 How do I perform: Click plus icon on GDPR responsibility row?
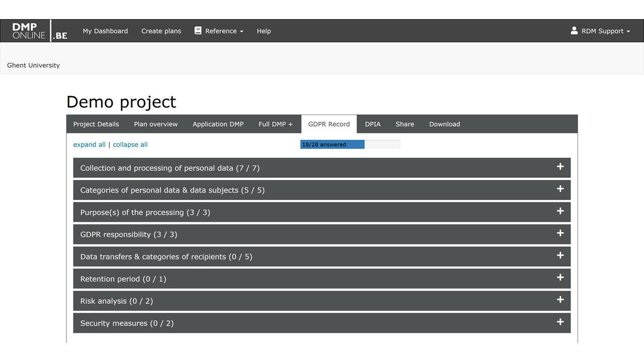[x=560, y=233]
